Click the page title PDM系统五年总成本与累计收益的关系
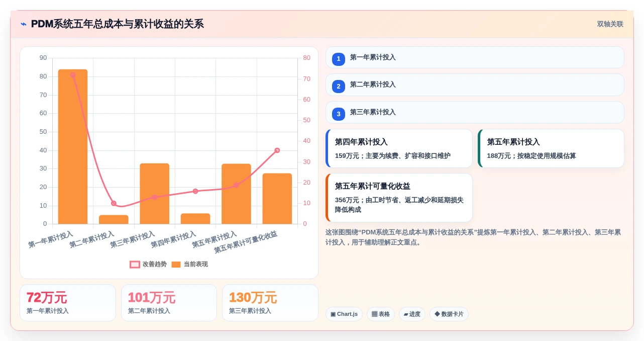This screenshot has height=341, width=644. [x=118, y=24]
